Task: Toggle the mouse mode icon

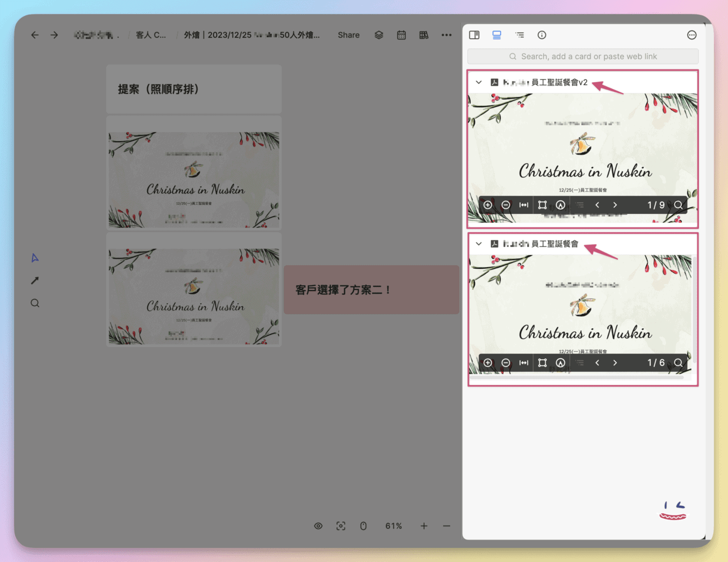Action: (363, 526)
